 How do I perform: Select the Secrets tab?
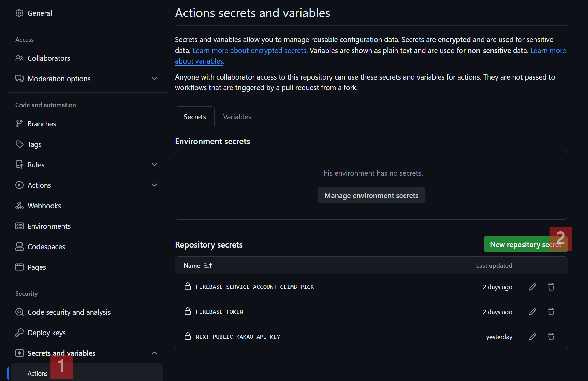point(194,116)
